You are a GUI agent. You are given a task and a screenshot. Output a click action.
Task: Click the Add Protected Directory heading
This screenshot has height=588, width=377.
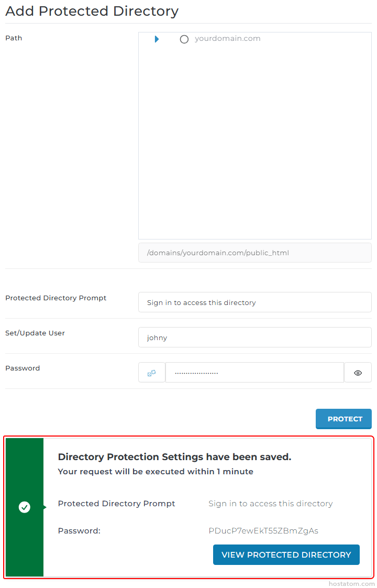(92, 11)
